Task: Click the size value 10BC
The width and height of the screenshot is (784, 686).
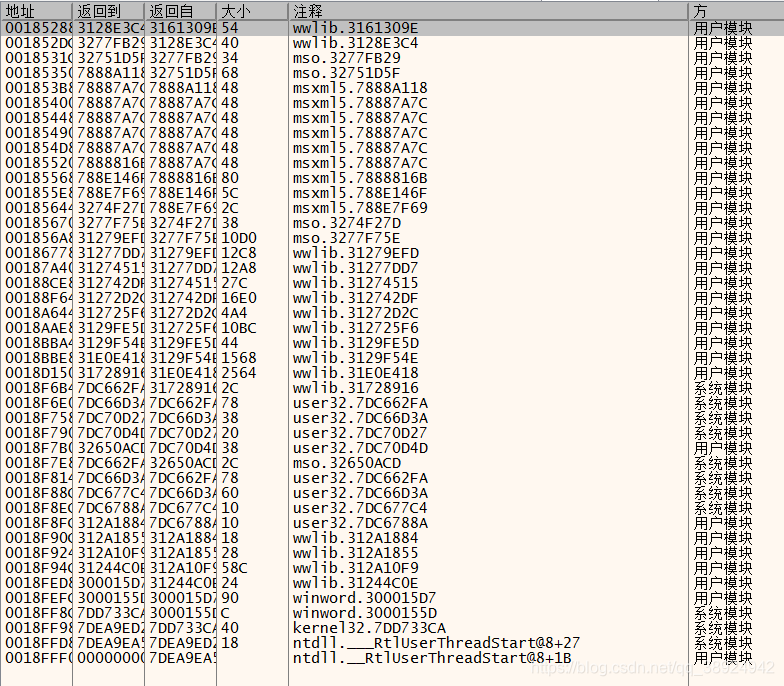Action: tap(238, 328)
